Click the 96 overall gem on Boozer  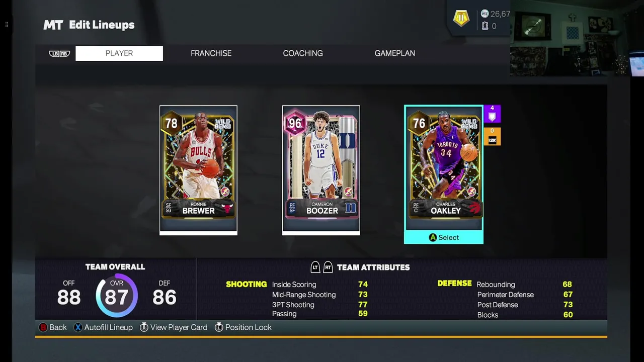[x=295, y=123]
